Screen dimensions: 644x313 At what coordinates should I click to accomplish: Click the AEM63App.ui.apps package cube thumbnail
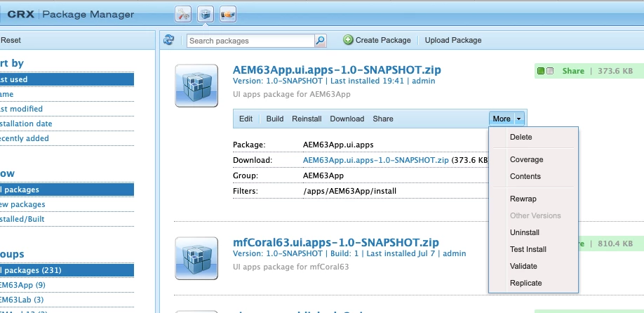[196, 86]
